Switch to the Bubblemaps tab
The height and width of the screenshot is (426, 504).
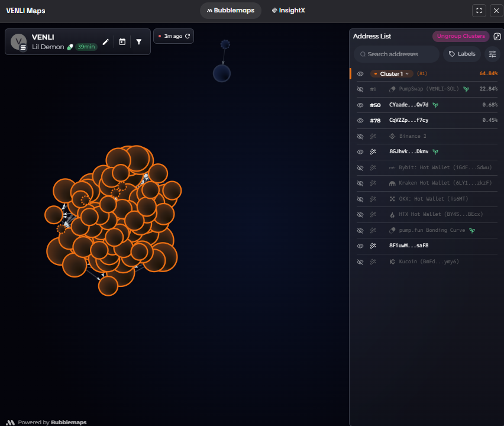[x=231, y=10]
